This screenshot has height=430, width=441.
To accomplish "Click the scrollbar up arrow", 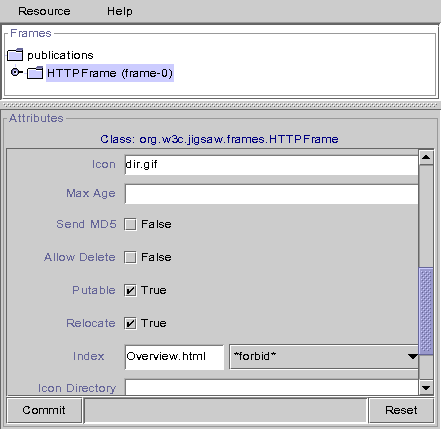I will [426, 157].
